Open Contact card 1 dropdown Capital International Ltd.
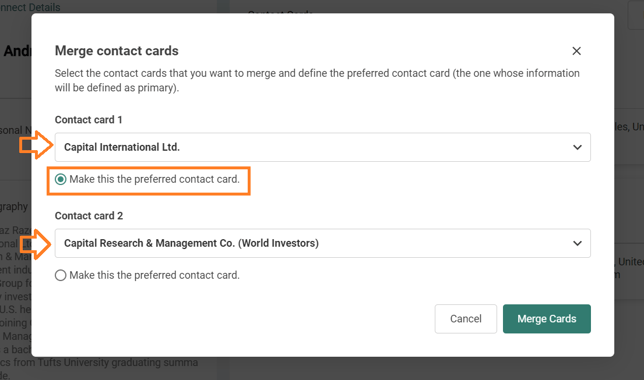 [x=323, y=147]
